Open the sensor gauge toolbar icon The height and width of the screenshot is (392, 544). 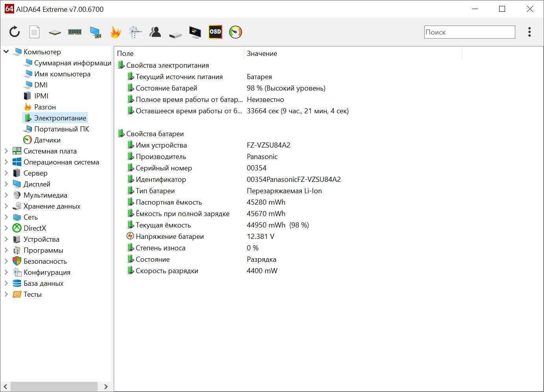(235, 32)
